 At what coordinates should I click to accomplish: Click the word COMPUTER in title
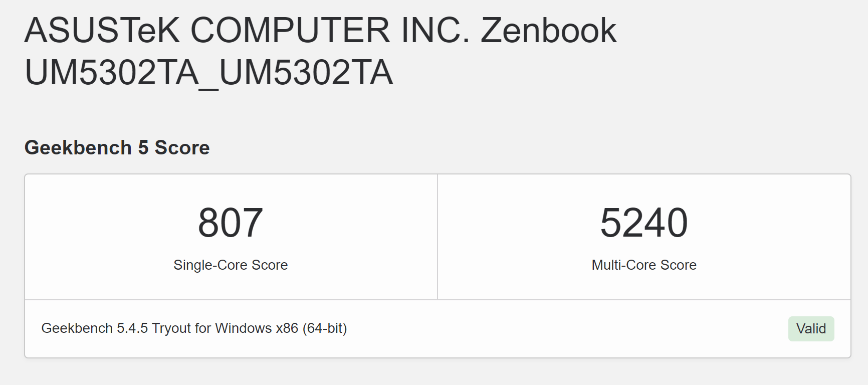(290, 31)
